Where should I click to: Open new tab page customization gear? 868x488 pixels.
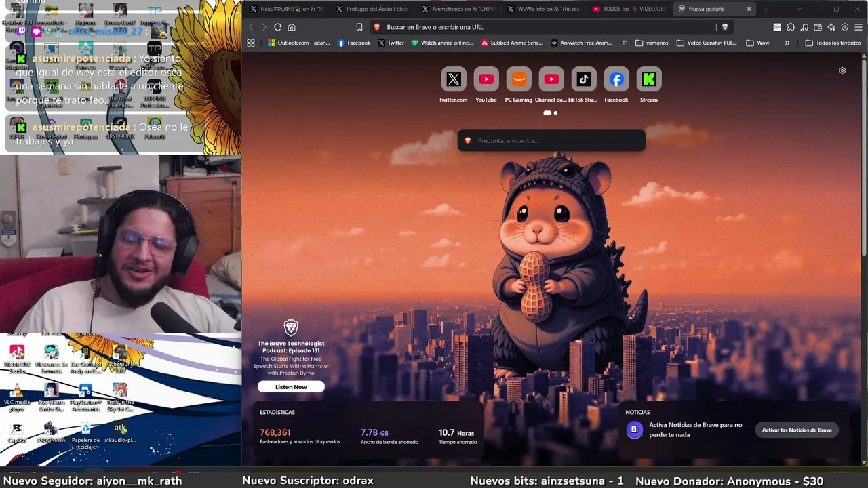[x=842, y=70]
